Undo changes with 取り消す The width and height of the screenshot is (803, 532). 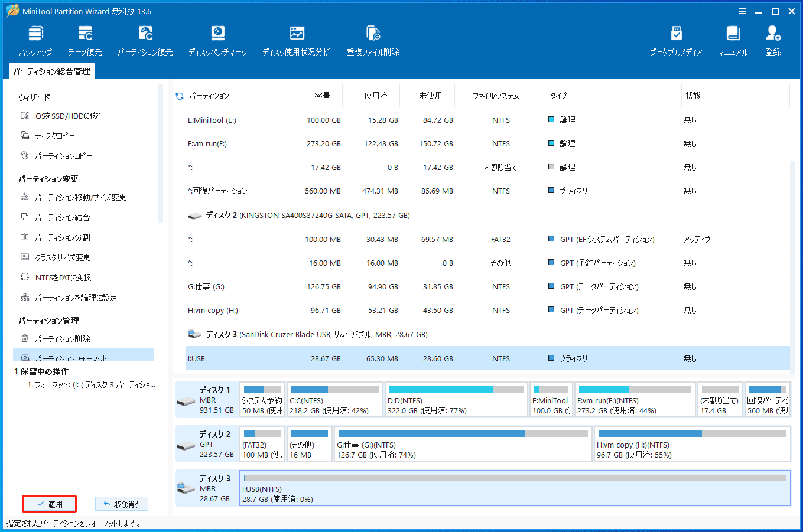[122, 504]
